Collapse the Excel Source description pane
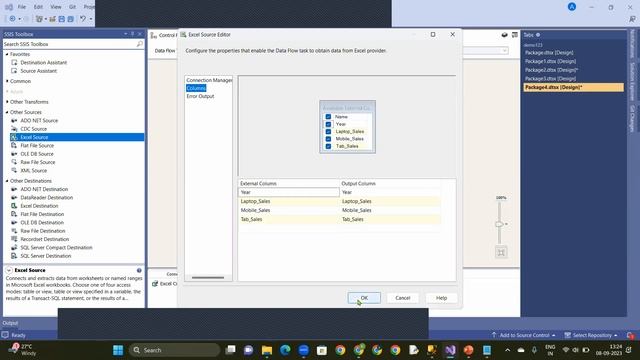The width and height of the screenshot is (640, 360). 9,270
